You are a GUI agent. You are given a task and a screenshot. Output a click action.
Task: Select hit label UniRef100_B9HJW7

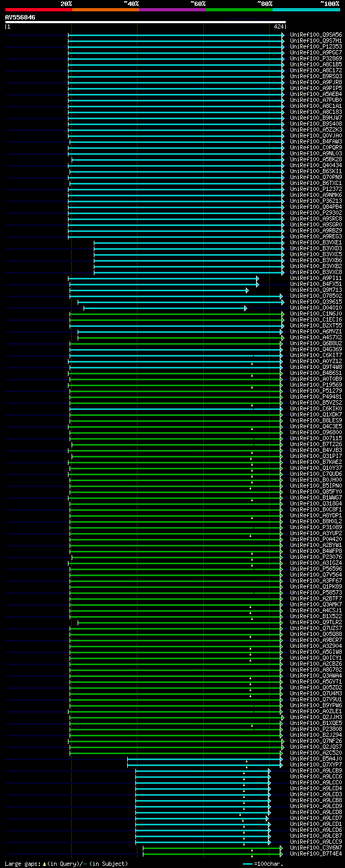(316, 118)
